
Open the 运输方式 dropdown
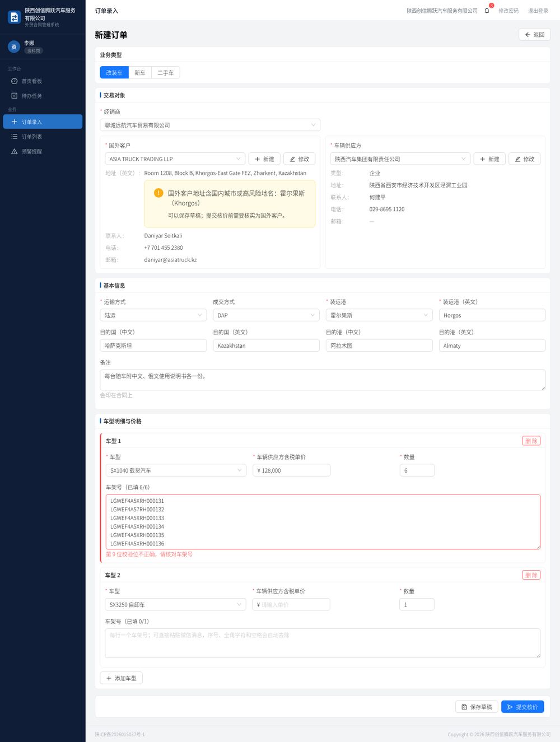(x=153, y=315)
